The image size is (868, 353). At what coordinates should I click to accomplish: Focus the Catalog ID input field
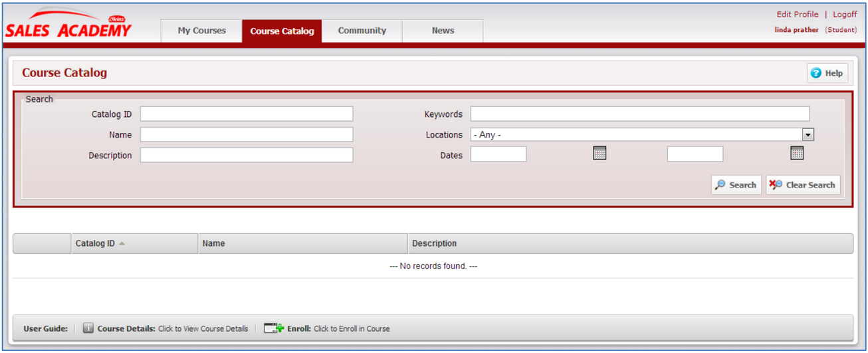tap(246, 114)
